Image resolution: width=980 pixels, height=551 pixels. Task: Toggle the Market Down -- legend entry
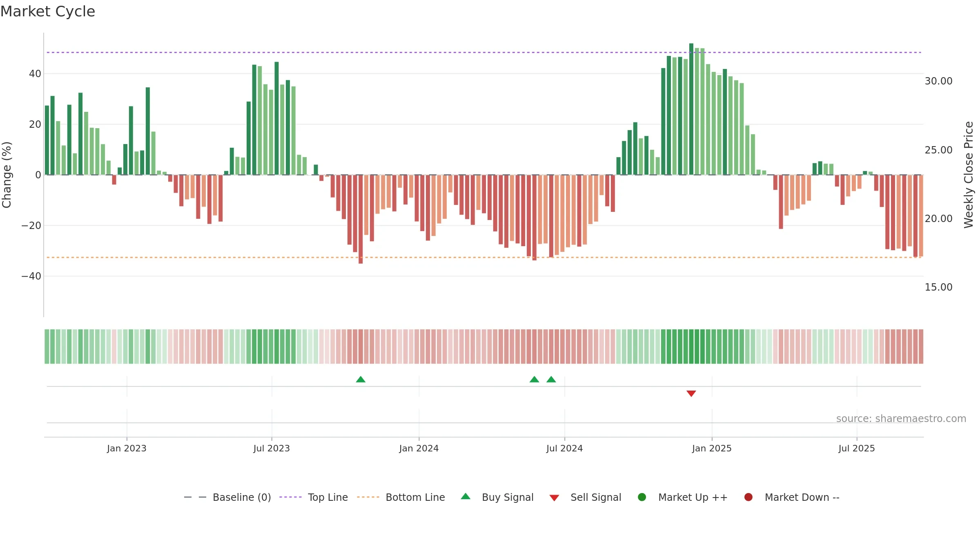pos(792,497)
